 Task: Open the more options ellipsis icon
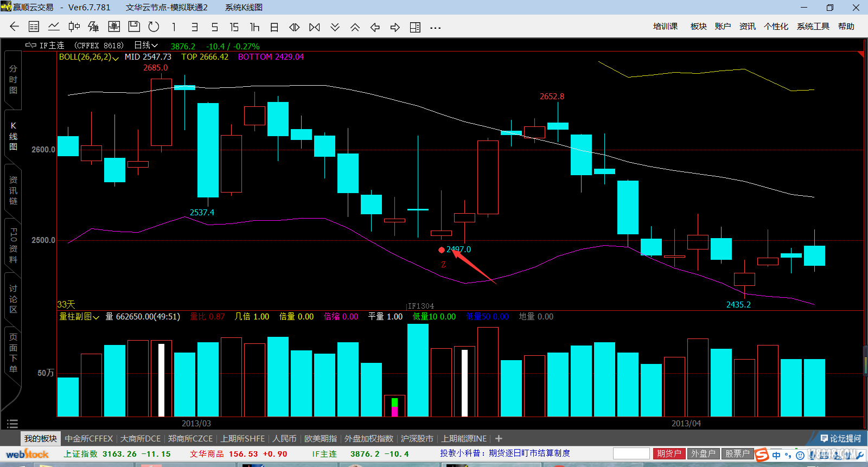pyautogui.click(x=435, y=28)
